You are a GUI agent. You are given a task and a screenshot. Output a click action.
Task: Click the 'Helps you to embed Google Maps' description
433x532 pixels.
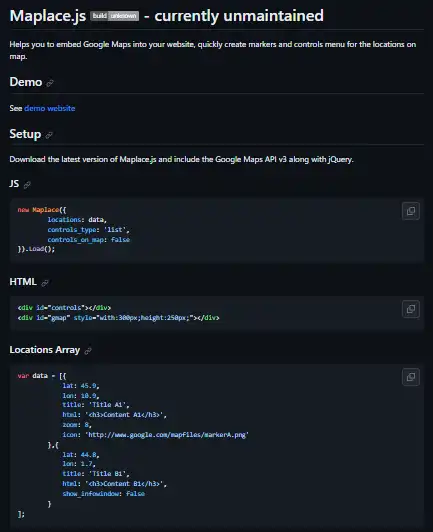pos(213,50)
